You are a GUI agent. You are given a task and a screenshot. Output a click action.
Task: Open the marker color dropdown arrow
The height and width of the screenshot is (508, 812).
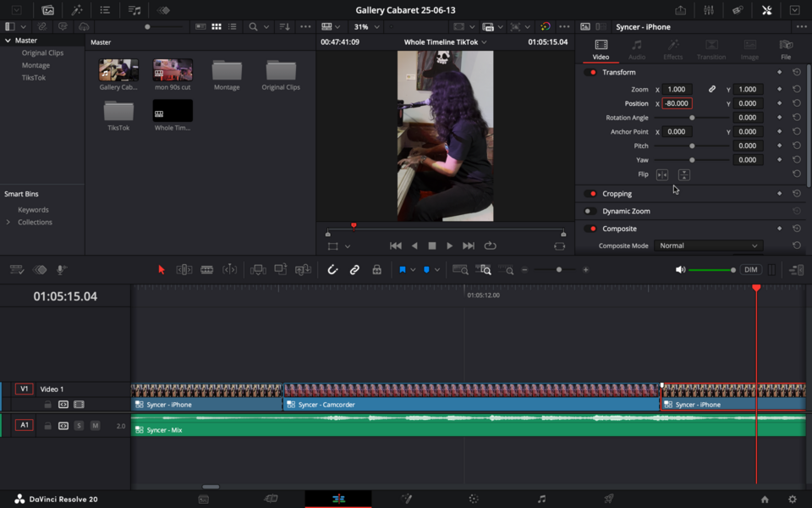click(437, 269)
